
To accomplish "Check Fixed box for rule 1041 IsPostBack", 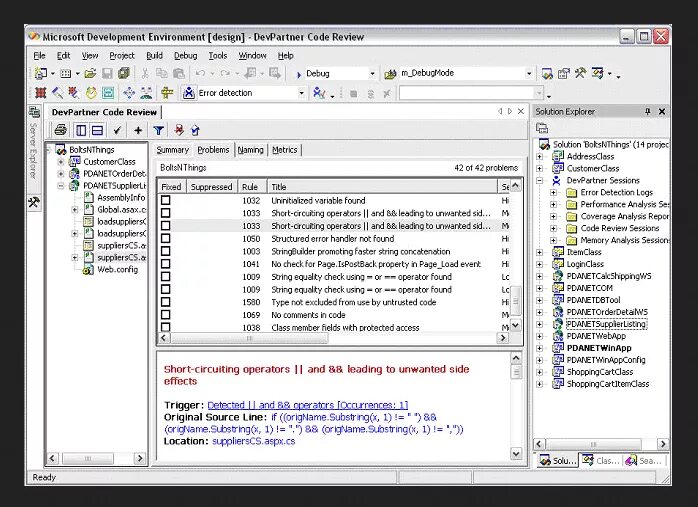I will [x=166, y=264].
